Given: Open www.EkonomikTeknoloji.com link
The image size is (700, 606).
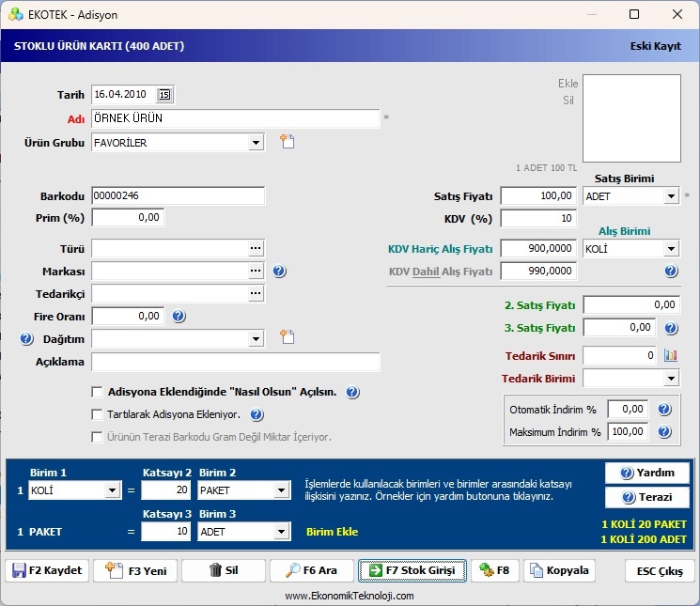Looking at the screenshot, I should coord(350,596).
